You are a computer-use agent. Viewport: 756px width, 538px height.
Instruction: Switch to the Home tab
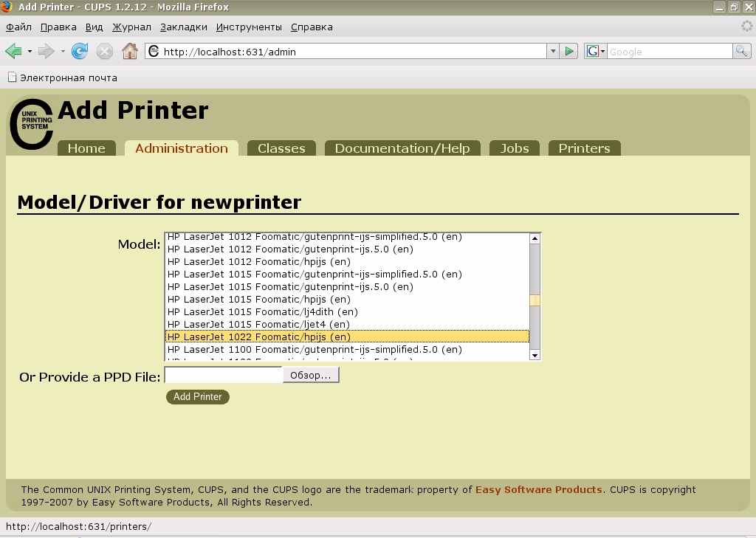pos(86,148)
